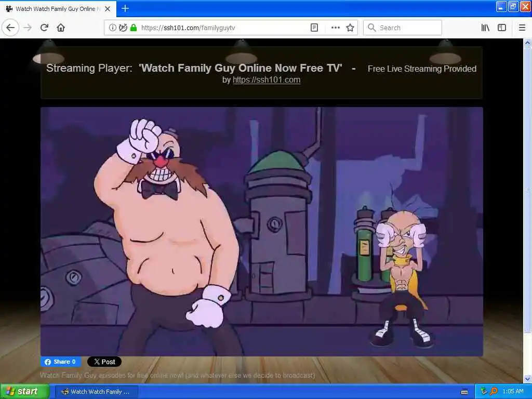
Task: Reload the current page
Action: 44,28
